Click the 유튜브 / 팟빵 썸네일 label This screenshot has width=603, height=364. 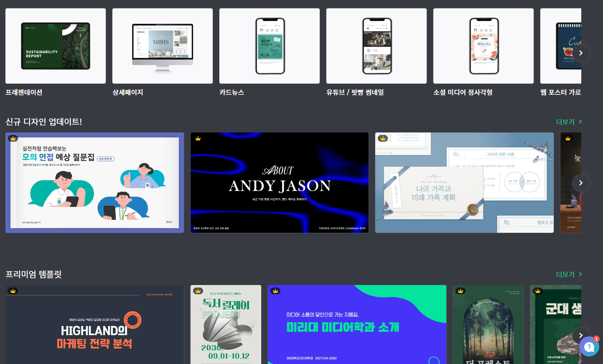(355, 92)
